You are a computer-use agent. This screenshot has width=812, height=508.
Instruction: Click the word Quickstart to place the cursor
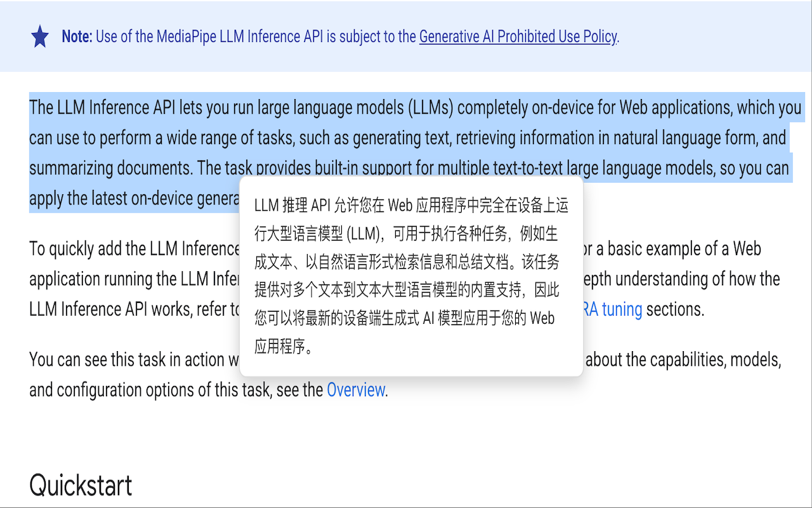[81, 485]
